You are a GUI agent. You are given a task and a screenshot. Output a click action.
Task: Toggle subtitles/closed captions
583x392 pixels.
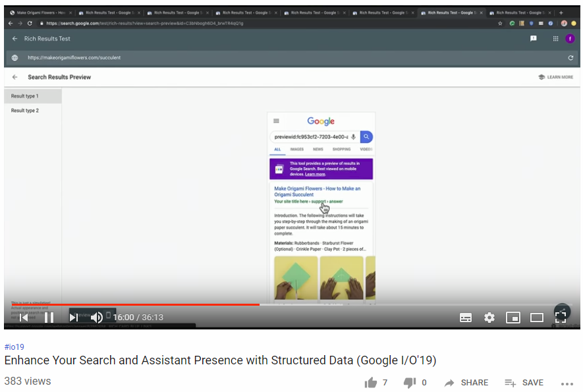click(466, 318)
